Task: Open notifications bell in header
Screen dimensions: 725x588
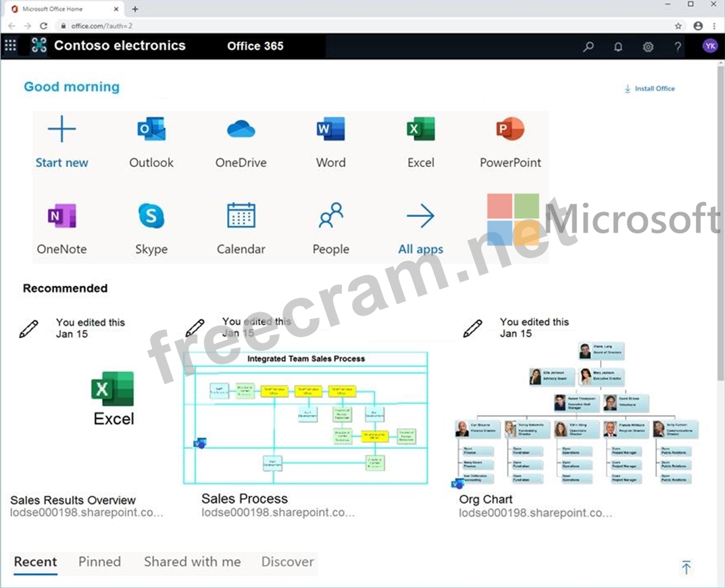Action: (x=618, y=47)
